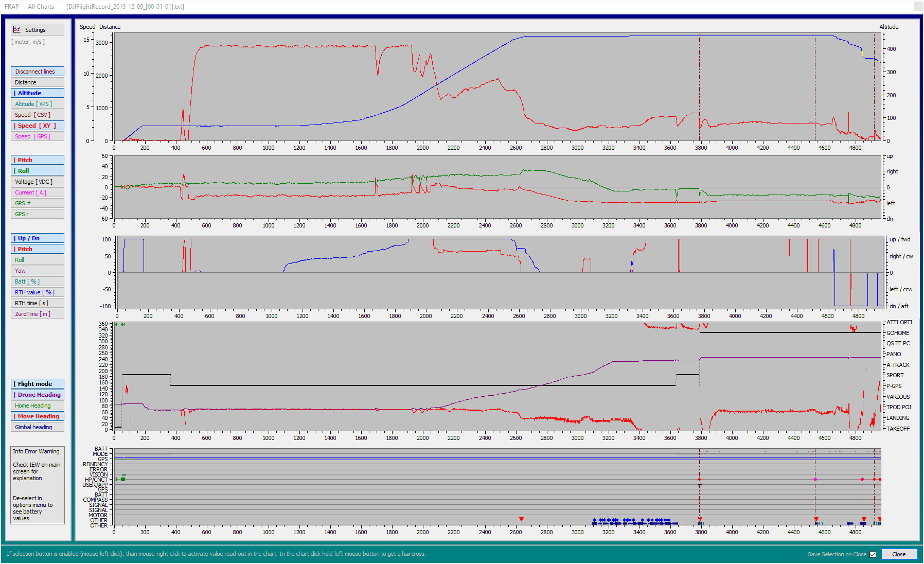Toggle the Up / Dn stick series
The image size is (924, 564).
point(38,238)
